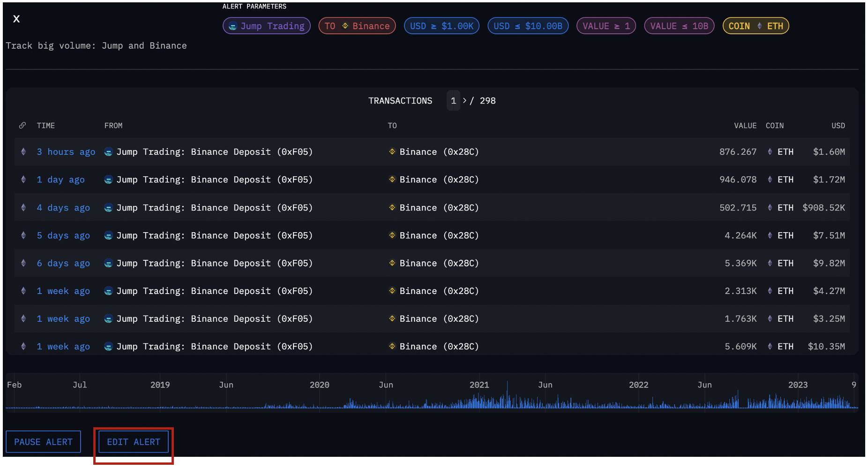Click the 2019 marker on timeline
This screenshot has height=469, width=868.
tap(160, 385)
